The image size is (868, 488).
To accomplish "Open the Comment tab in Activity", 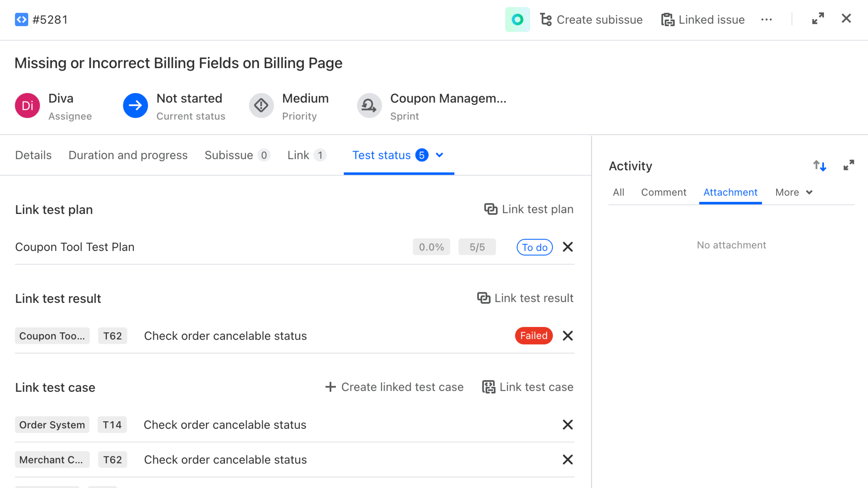I will [x=663, y=192].
